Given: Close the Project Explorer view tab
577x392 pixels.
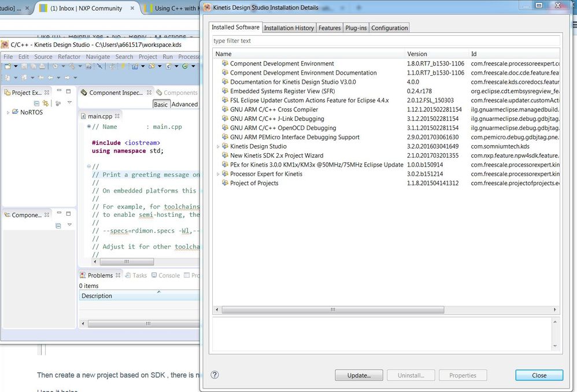Looking at the screenshot, I should point(47,93).
